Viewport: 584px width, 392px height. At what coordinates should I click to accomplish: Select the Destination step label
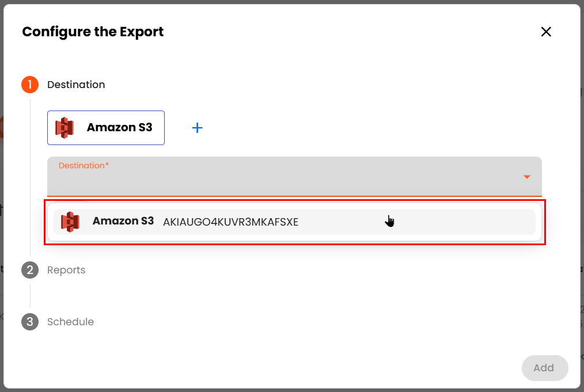coord(76,85)
